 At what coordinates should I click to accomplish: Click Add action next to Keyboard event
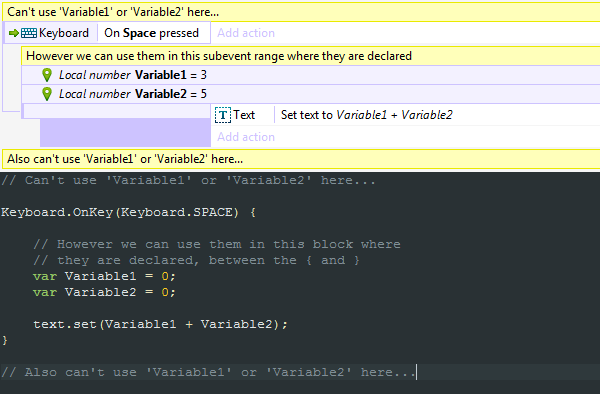(246, 33)
